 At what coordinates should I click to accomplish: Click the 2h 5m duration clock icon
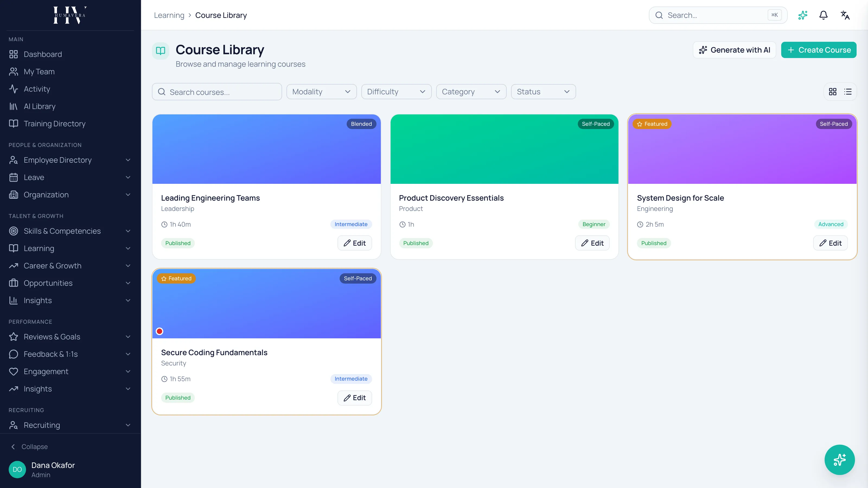coord(640,224)
